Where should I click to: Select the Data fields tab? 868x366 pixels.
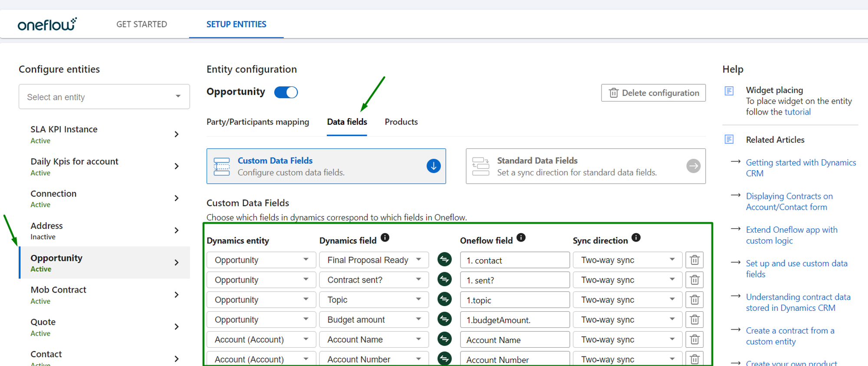pos(347,122)
